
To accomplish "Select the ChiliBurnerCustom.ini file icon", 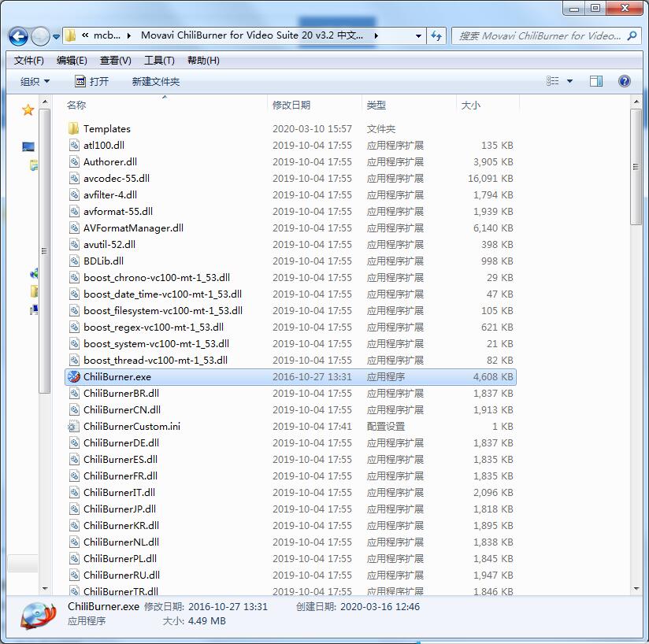I will [74, 427].
